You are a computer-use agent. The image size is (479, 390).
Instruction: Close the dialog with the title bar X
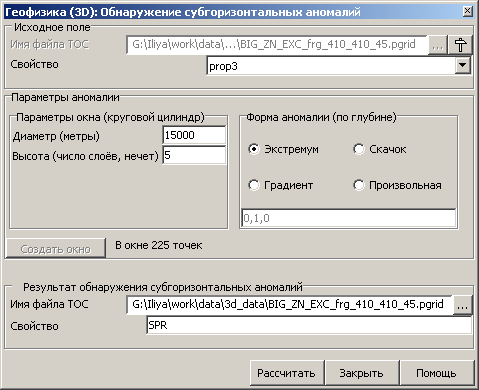pos(467,11)
